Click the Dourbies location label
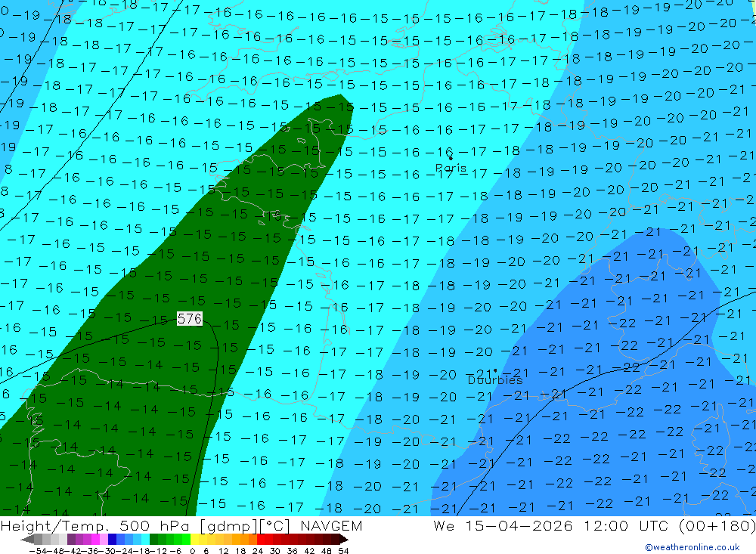The image size is (756, 554). click(x=495, y=380)
